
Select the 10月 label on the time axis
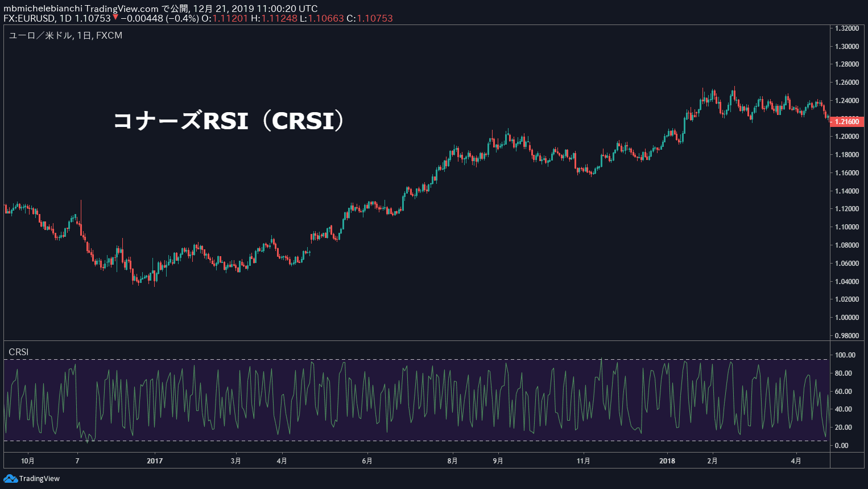pyautogui.click(x=27, y=461)
